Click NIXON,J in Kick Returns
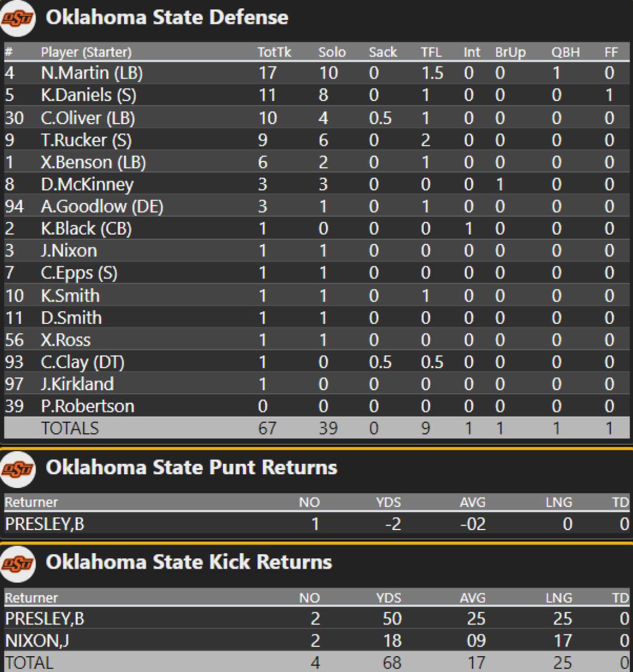 (37, 640)
